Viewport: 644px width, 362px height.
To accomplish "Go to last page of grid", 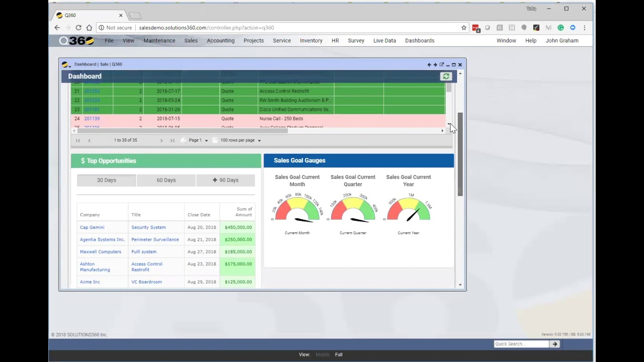I will 172,140.
